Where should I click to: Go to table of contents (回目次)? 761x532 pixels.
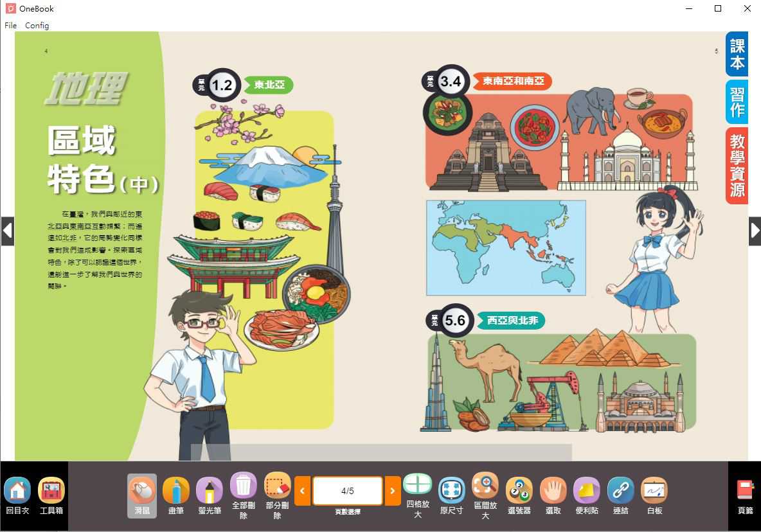[x=17, y=495]
